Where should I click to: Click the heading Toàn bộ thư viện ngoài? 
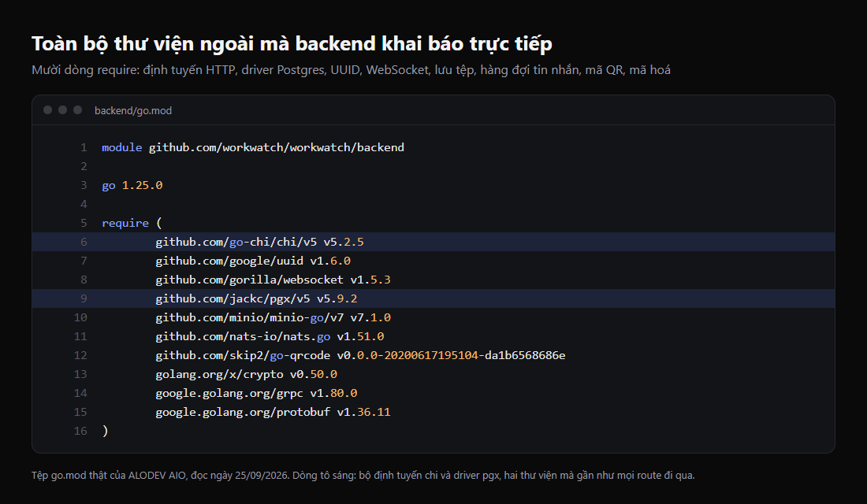click(x=292, y=43)
